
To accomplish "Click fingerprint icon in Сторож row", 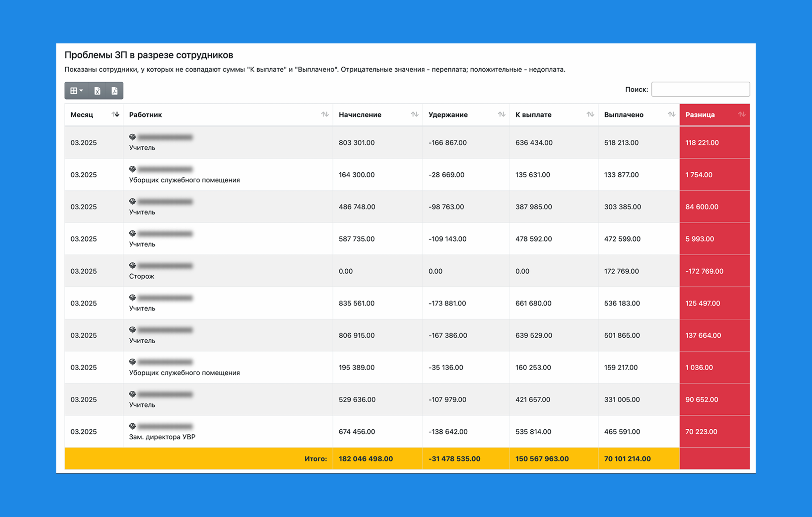I will (x=133, y=266).
